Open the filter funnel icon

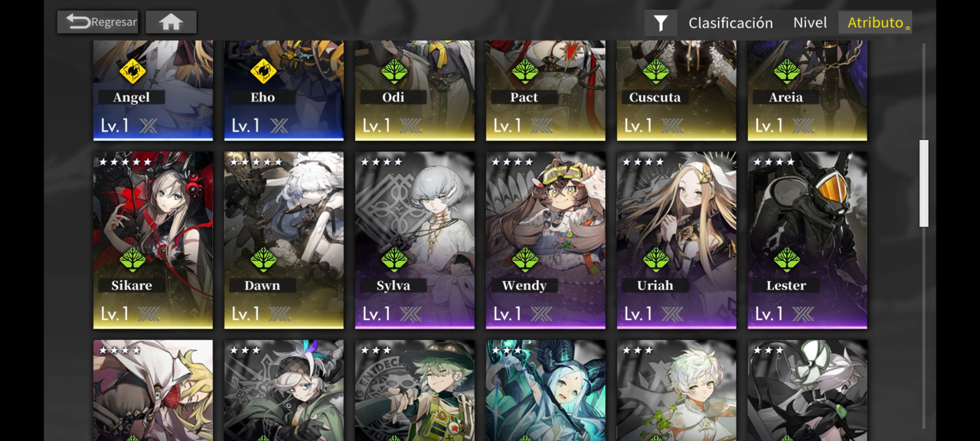661,23
